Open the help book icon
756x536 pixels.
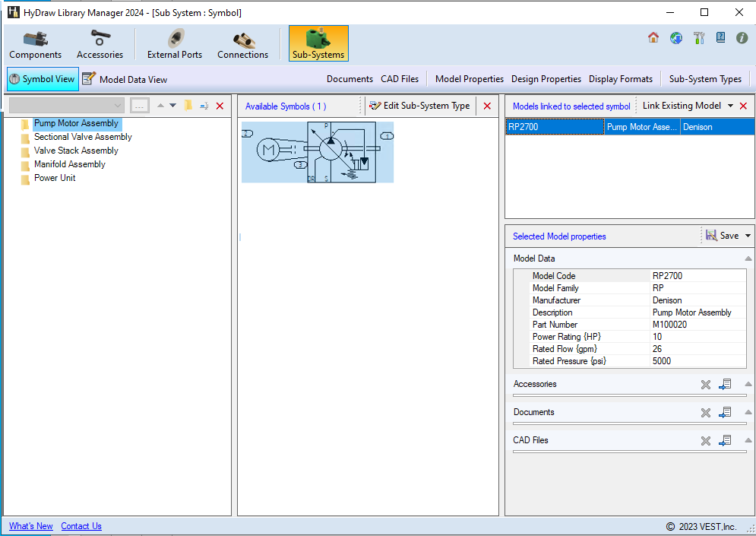720,37
